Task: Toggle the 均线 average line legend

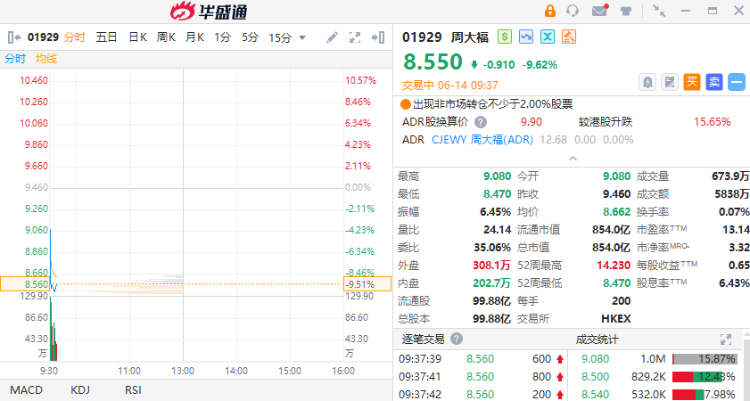Action: [46, 59]
